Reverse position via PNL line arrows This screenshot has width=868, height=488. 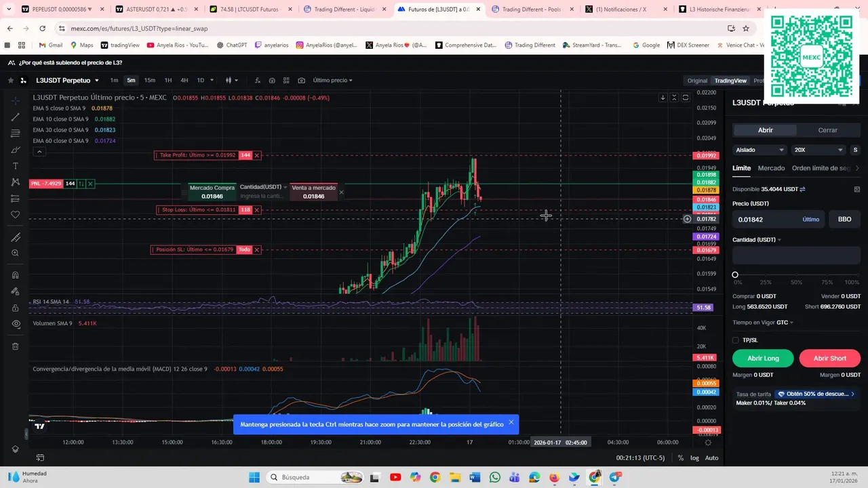point(81,184)
